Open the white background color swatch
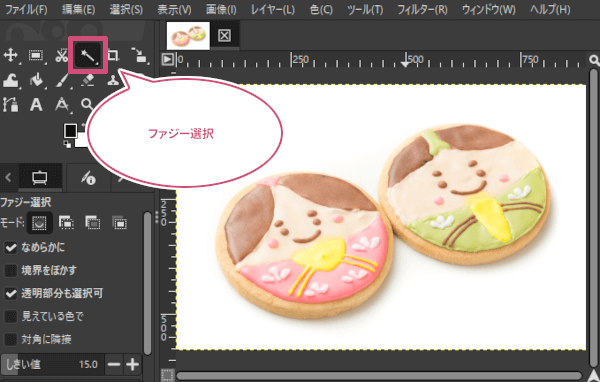600x382 pixels. [81, 142]
